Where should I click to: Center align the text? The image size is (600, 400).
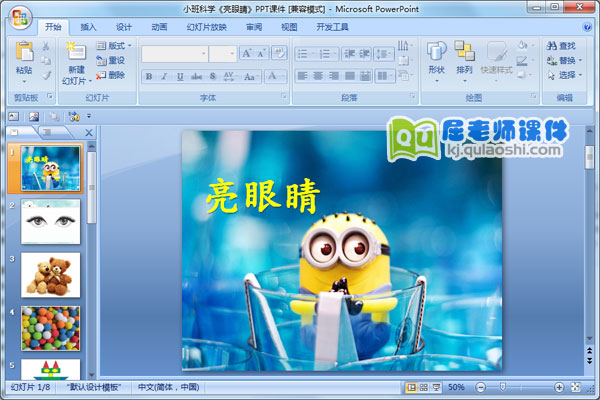tap(318, 76)
